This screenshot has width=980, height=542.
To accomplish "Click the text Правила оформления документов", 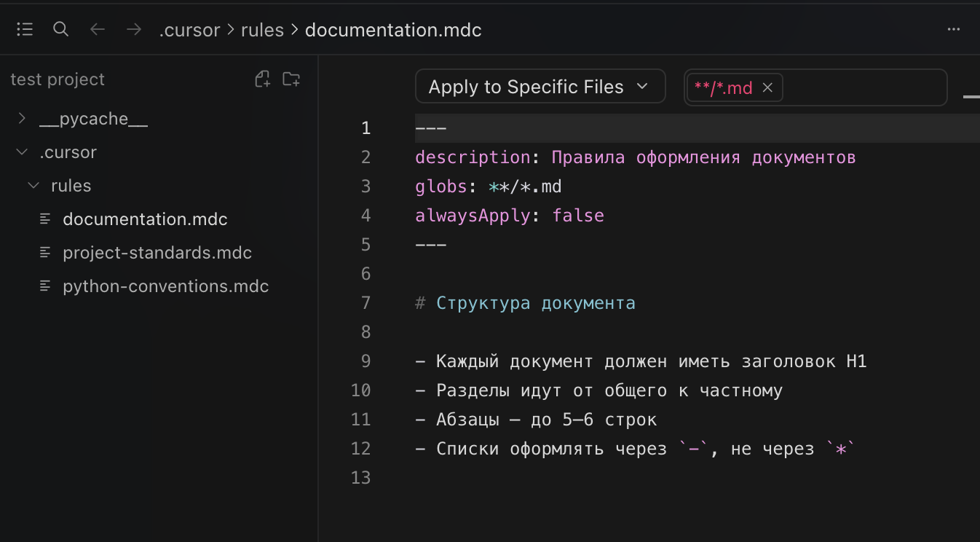I will pyautogui.click(x=703, y=157).
